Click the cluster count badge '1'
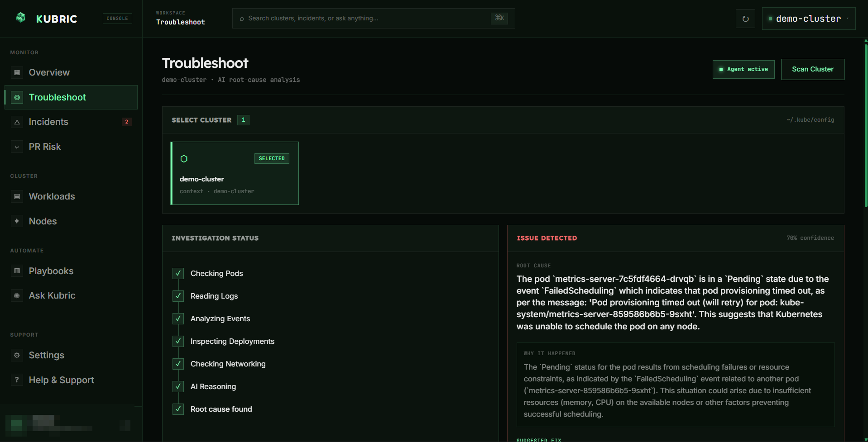The width and height of the screenshot is (868, 442). coord(243,120)
